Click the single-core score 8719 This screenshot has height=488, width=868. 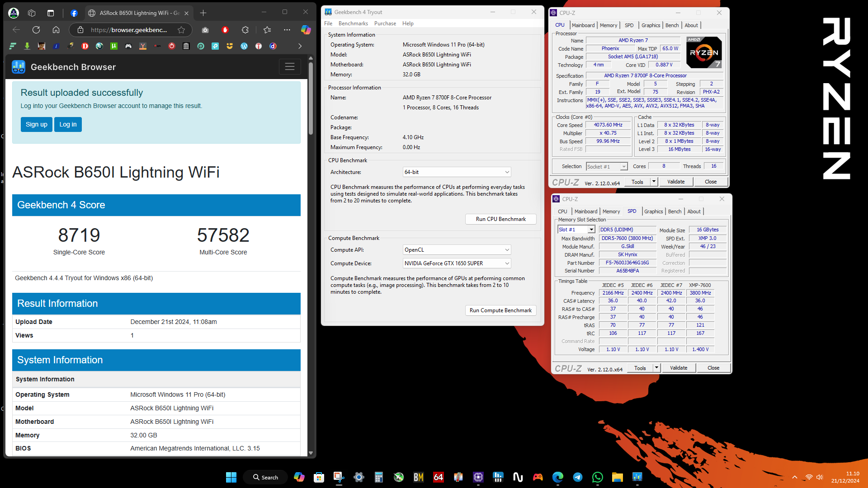click(x=79, y=235)
